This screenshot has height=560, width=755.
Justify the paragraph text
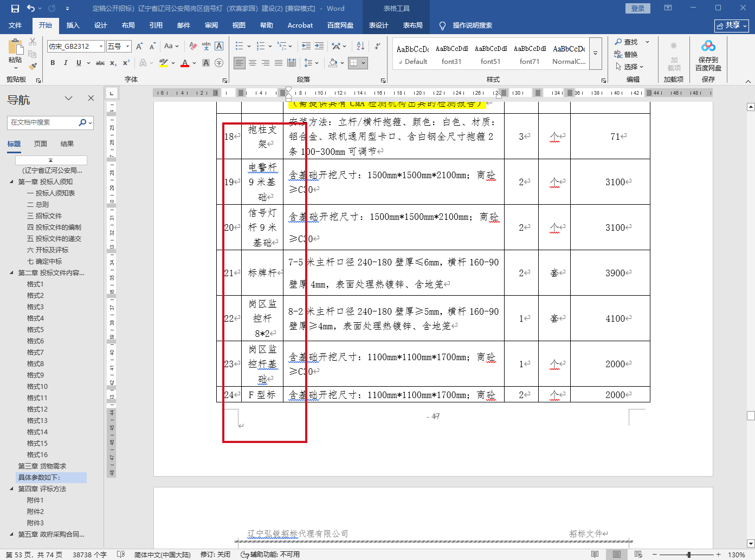pyautogui.click(x=279, y=63)
